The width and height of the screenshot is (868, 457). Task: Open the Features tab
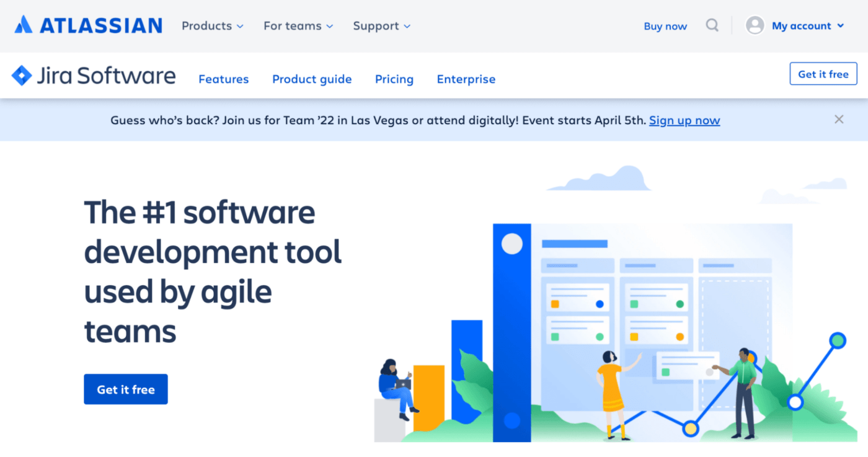click(223, 79)
